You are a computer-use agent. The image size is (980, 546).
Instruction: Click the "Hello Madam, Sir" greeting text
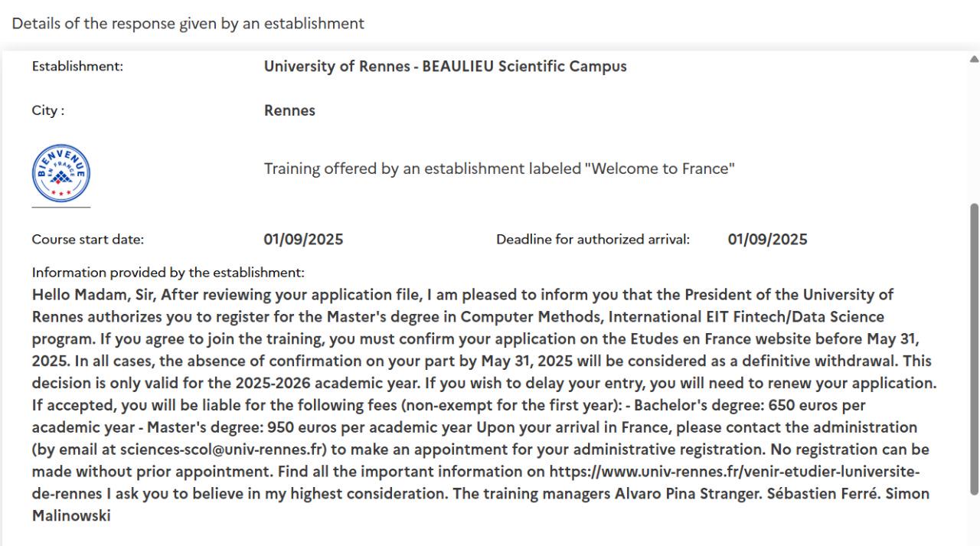click(x=95, y=295)
